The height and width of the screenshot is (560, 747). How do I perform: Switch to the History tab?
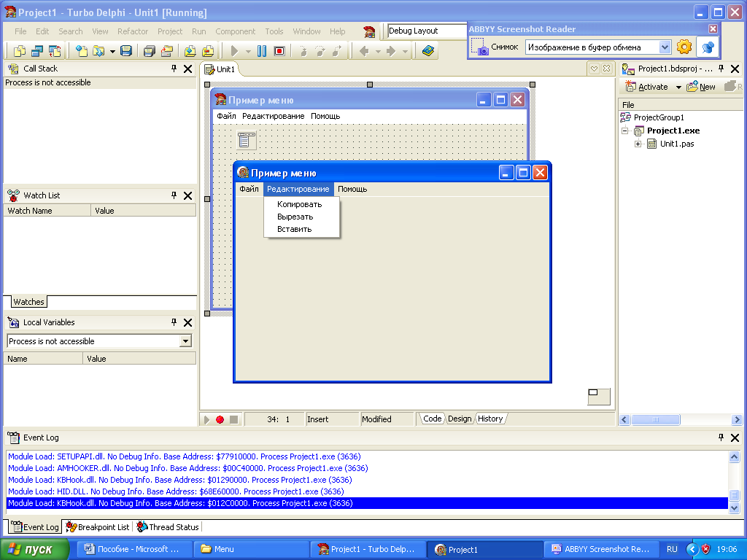click(x=490, y=419)
